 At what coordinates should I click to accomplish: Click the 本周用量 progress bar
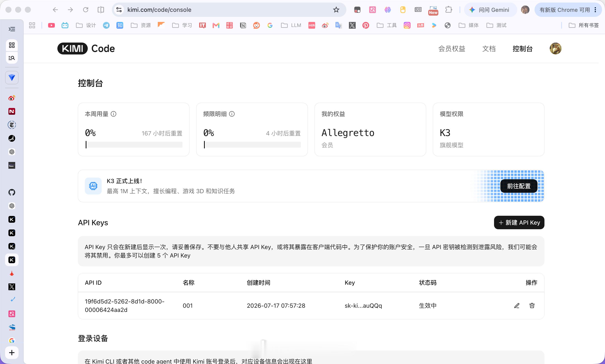[134, 144]
